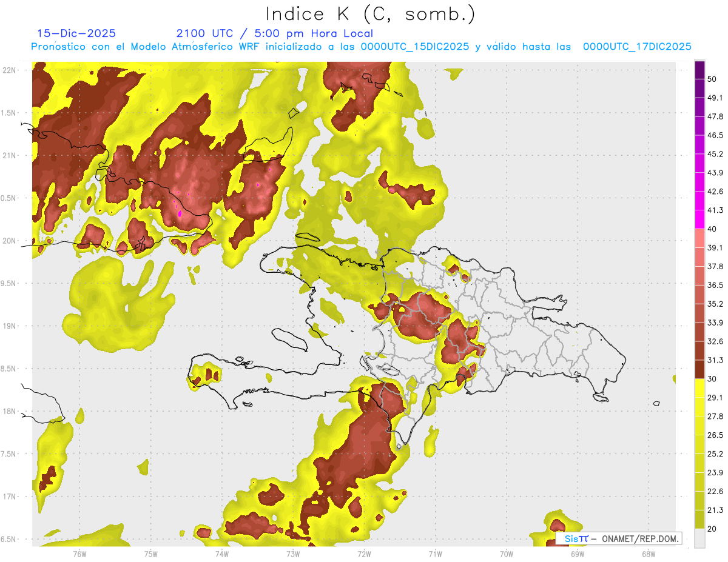Click the '26.5' value on the colorbar
Viewport: 728px width, 562px height.
716,435
